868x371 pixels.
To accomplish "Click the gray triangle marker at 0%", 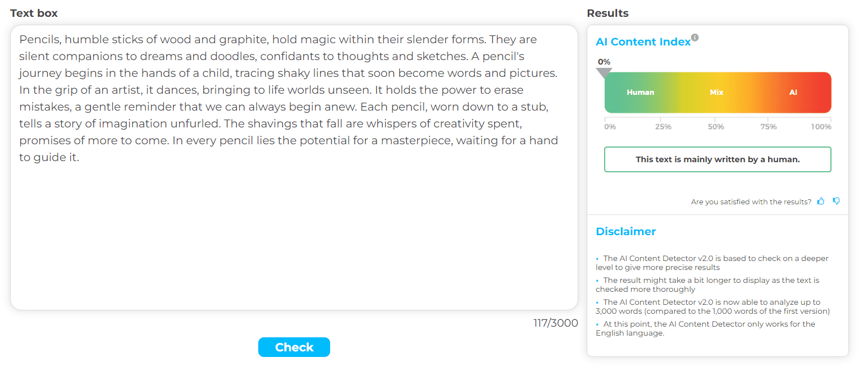I will pos(604,73).
